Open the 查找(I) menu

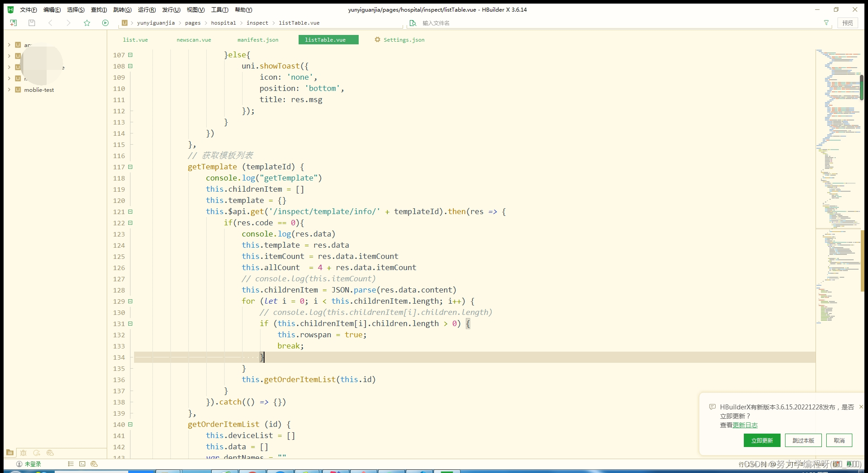pos(99,9)
